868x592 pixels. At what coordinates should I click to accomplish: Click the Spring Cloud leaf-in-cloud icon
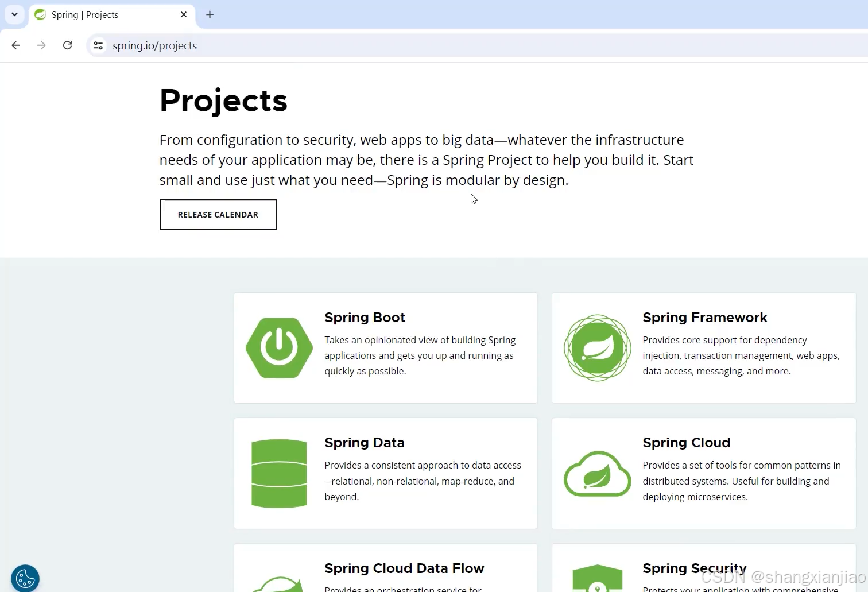[598, 474]
